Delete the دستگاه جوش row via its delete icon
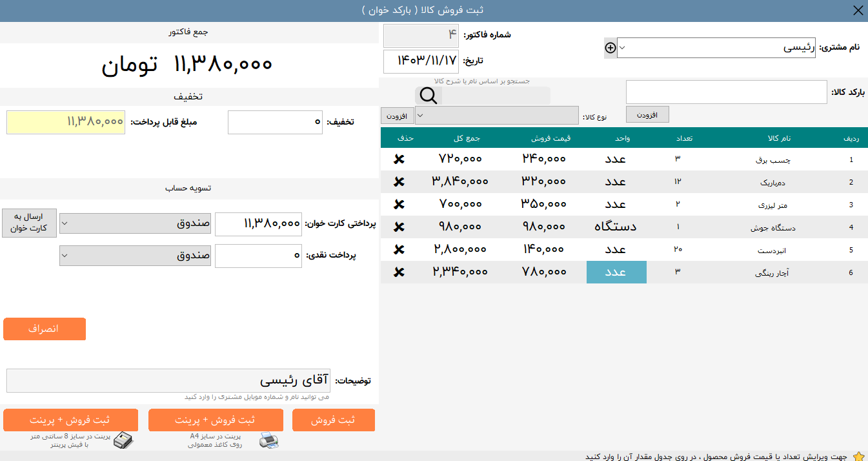The width and height of the screenshot is (868, 461). pos(399,227)
